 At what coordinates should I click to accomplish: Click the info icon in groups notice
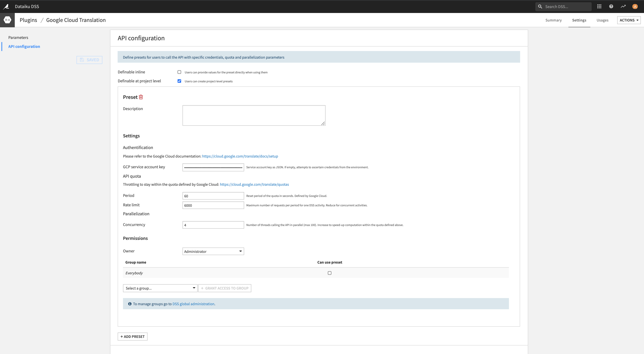coord(130,304)
